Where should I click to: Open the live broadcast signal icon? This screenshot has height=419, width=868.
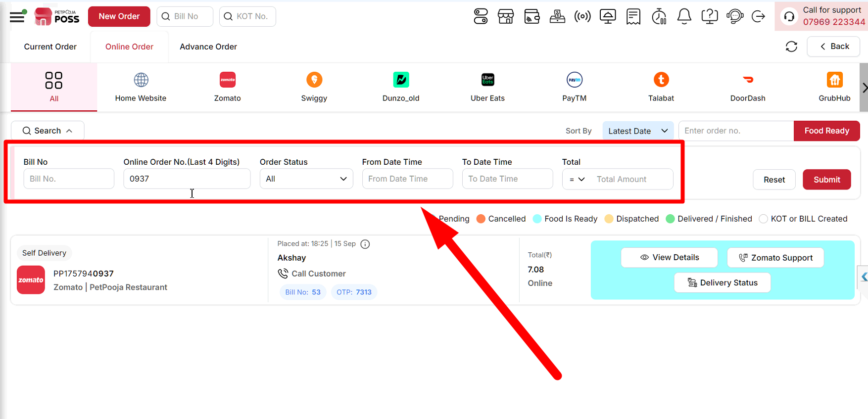(x=582, y=16)
